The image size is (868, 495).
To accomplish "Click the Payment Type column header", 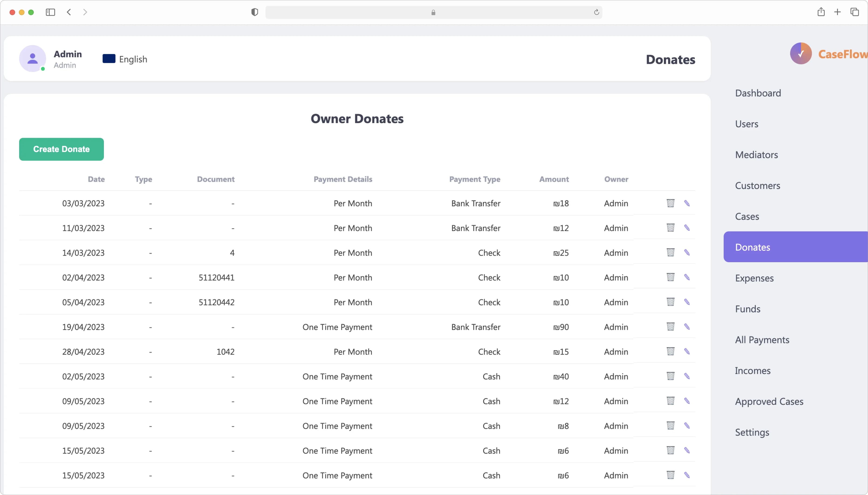I will 475,179.
